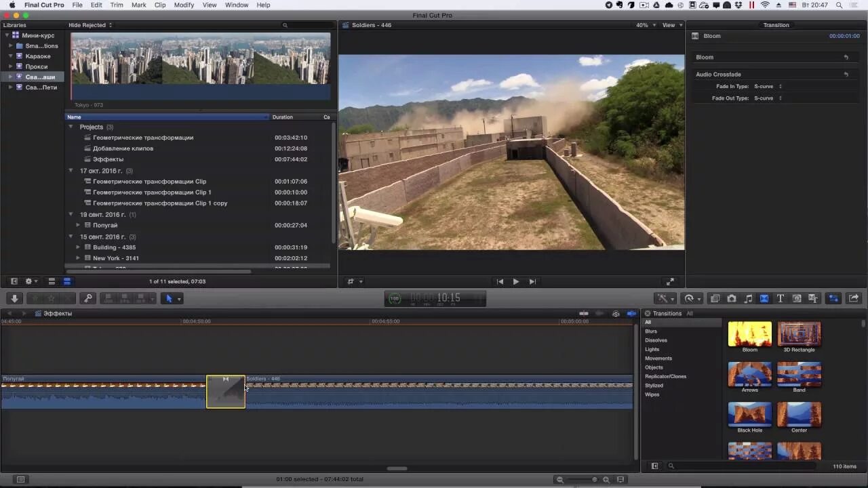Expand the Прокси event
Screen dimensions: 868x488
coord(11,66)
